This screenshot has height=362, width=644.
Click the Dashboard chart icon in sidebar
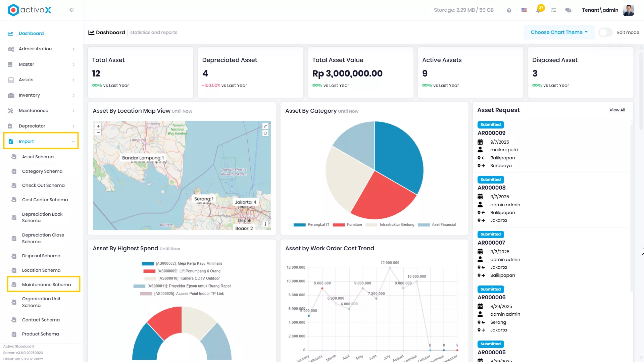click(11, 34)
